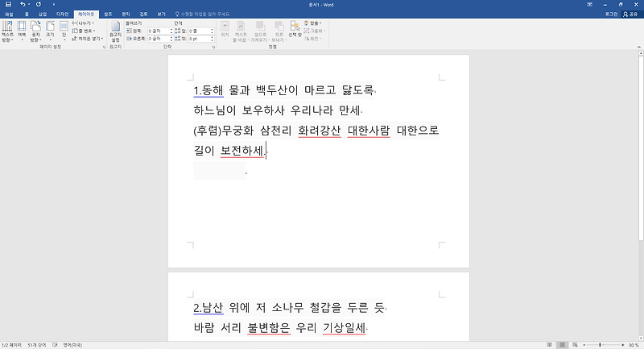Launch the 페이지 설정 (Page Setup) dialog
644x349 pixels.
[104, 48]
